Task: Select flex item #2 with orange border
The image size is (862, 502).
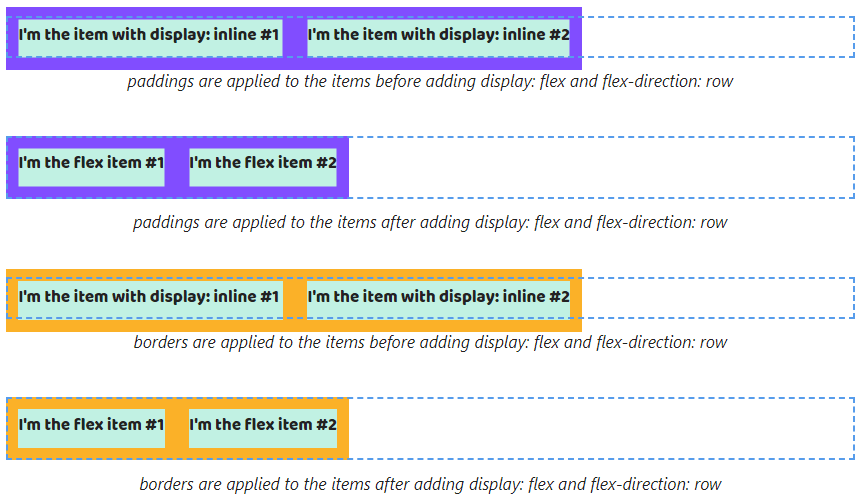Action: click(x=262, y=426)
